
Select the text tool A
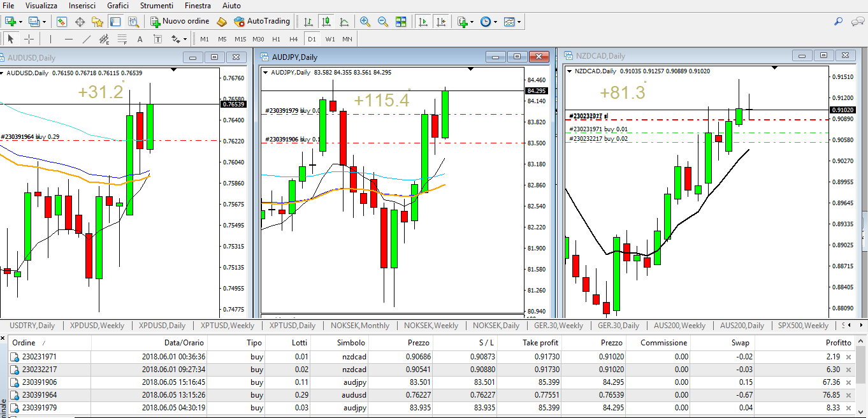[x=140, y=39]
